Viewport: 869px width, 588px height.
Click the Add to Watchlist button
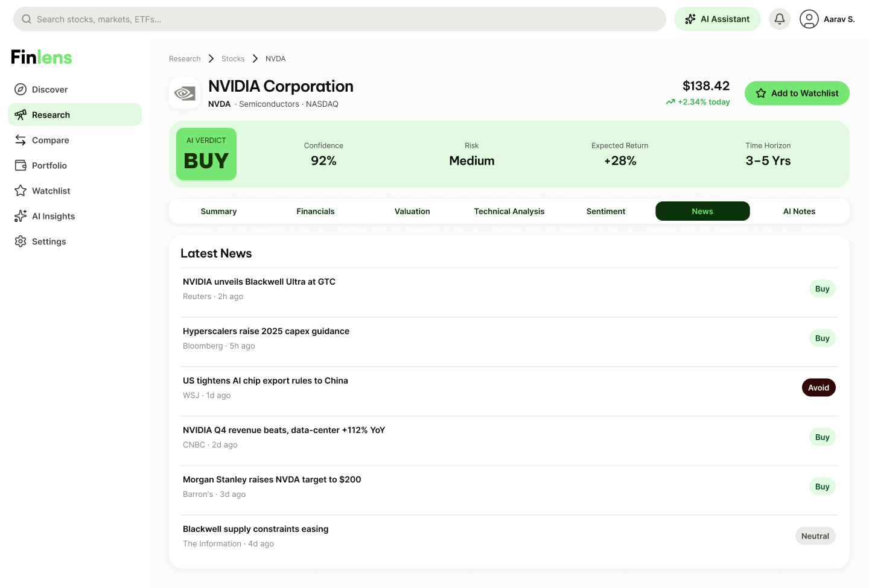pos(797,93)
